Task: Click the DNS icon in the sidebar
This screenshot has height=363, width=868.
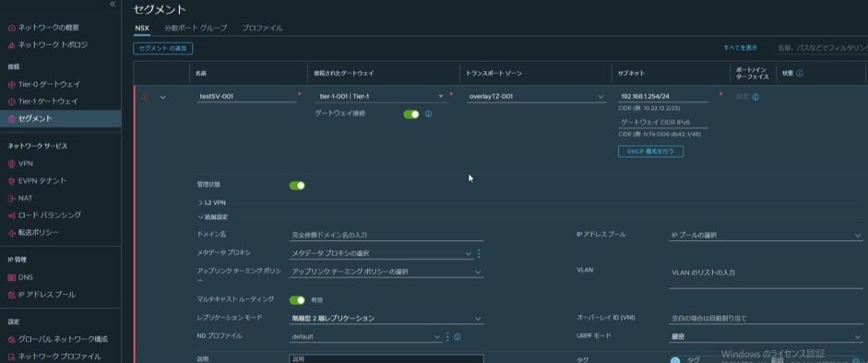Action: [12, 278]
